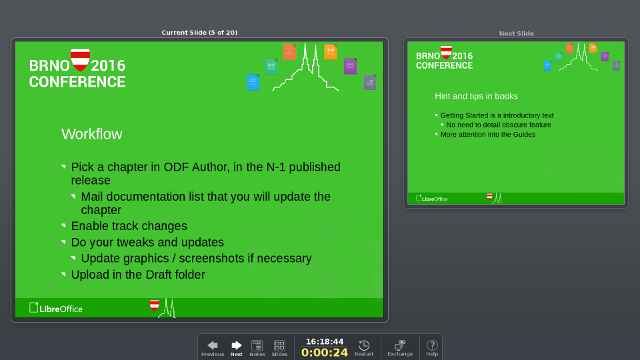Restart the presentation timer
The image size is (640, 360).
click(x=364, y=348)
